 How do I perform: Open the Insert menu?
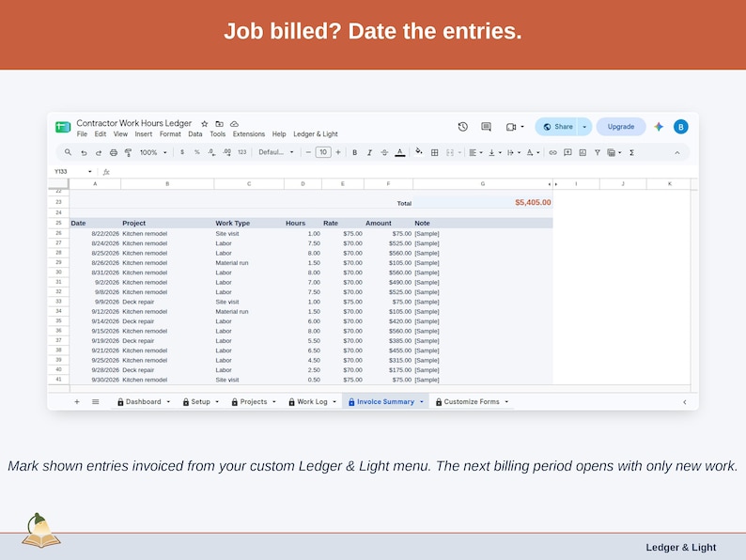click(143, 134)
